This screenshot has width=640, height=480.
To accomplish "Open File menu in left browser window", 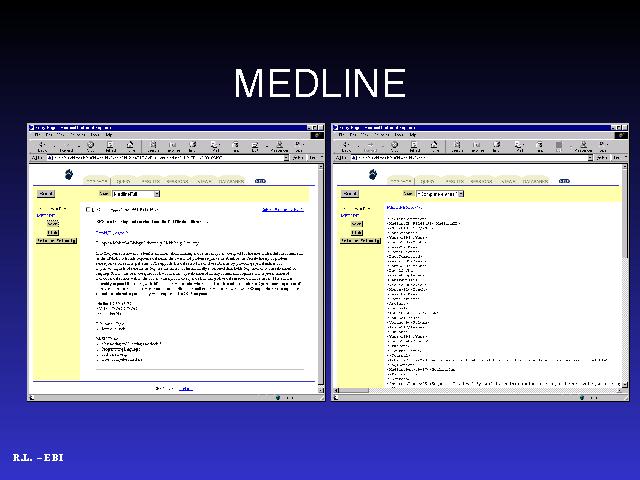I will (37, 135).
